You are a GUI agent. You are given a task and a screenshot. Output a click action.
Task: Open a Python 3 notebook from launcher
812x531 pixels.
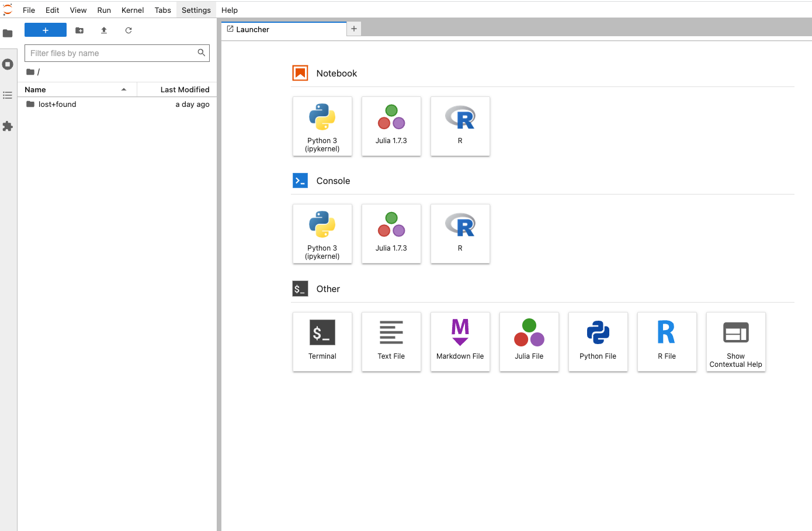322,126
